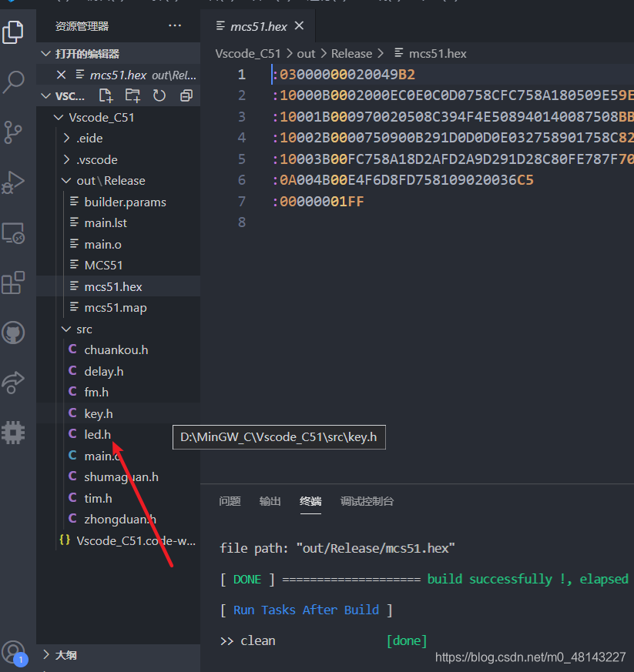Open zhongduan.h header file
The image size is (634, 672).
coord(119,520)
